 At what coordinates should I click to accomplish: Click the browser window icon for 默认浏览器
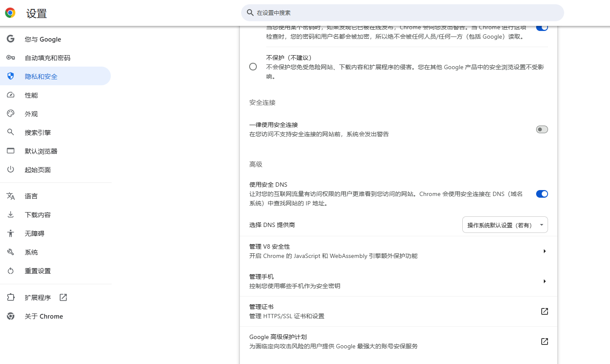11,151
